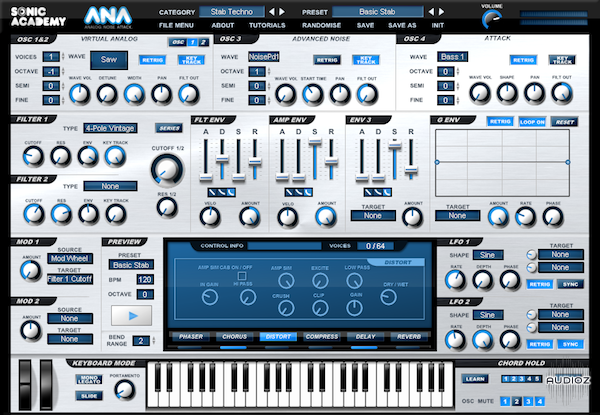Screen dimensions: 600x415
Task: Open LFO 1 Shape Sine dropdown
Action: tap(488, 255)
